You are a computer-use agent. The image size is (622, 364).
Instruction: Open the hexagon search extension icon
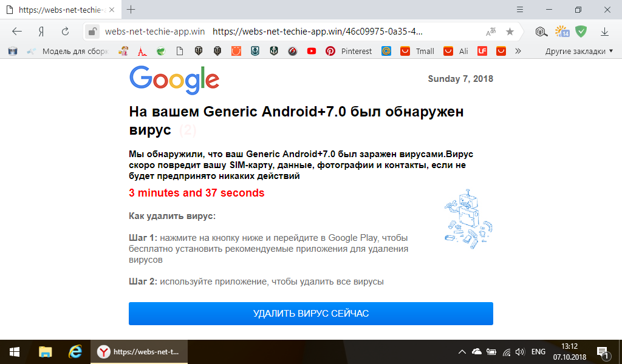pos(541,32)
